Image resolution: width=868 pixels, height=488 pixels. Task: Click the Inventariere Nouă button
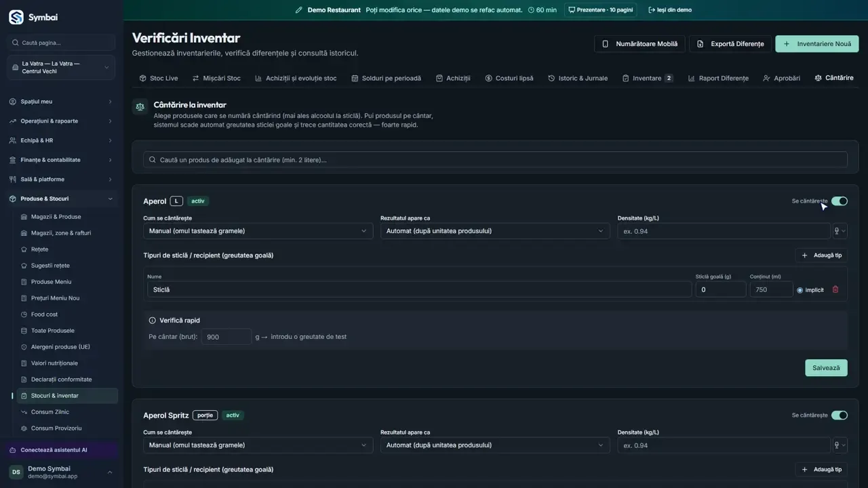817,44
